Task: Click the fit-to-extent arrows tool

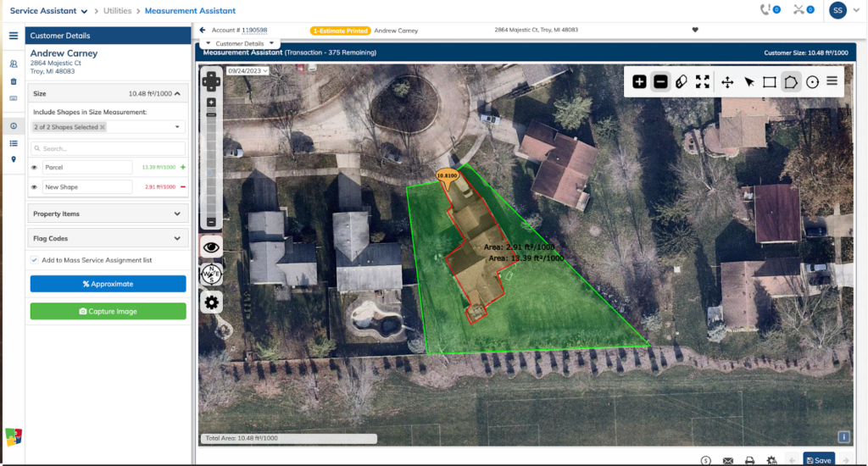Action: click(x=703, y=82)
